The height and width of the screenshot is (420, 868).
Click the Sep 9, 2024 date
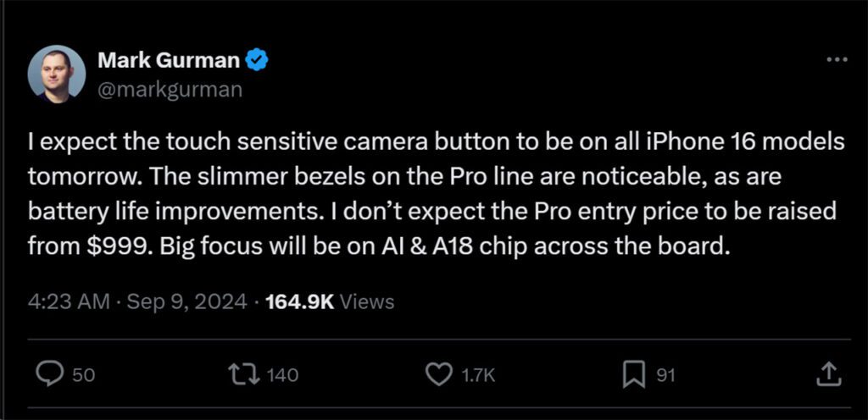tap(187, 301)
